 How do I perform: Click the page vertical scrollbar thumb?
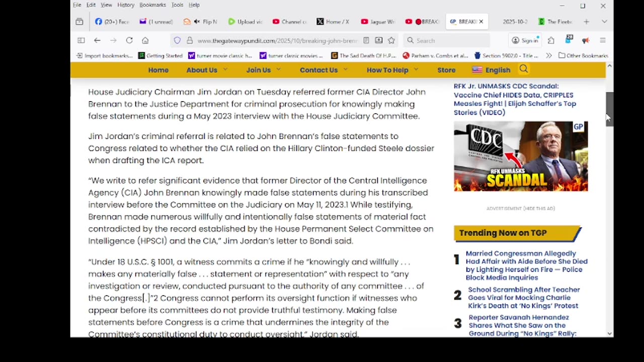pyautogui.click(x=609, y=110)
